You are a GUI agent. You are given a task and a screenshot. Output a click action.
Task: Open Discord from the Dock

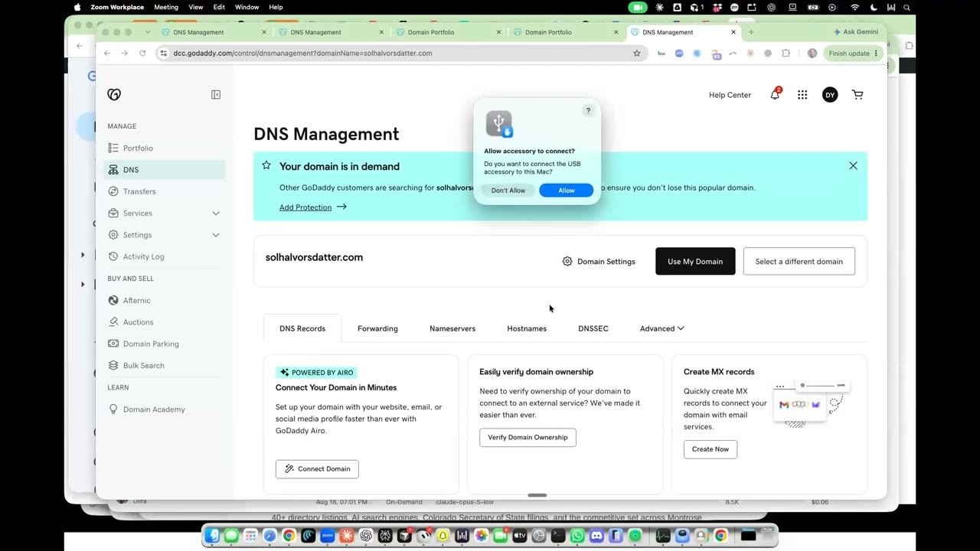coord(596,536)
